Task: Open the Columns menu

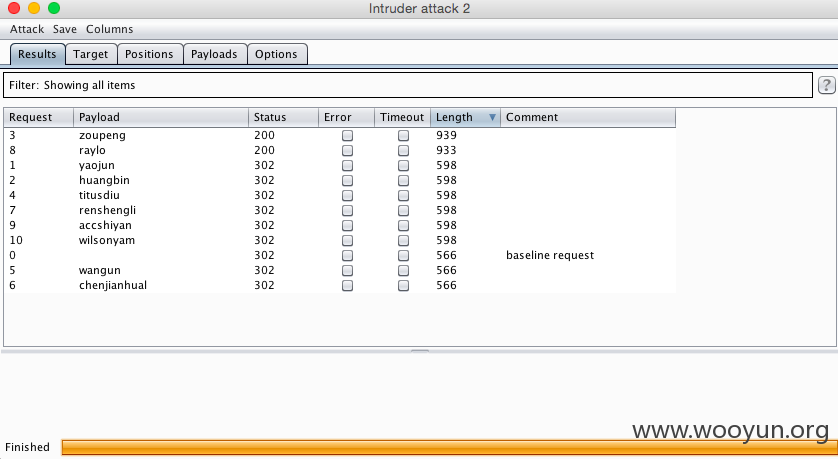Action: [x=110, y=29]
